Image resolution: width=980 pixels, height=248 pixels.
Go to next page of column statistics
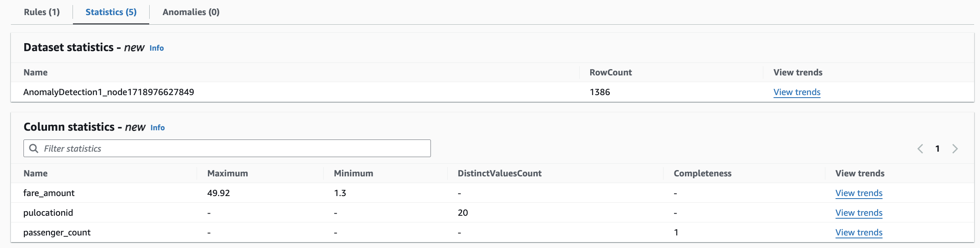955,149
